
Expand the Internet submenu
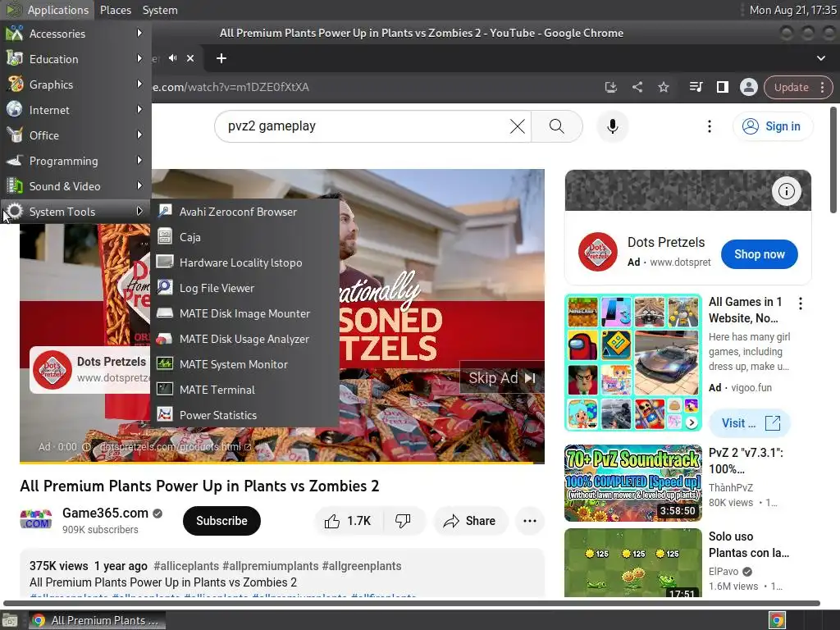[x=75, y=110]
